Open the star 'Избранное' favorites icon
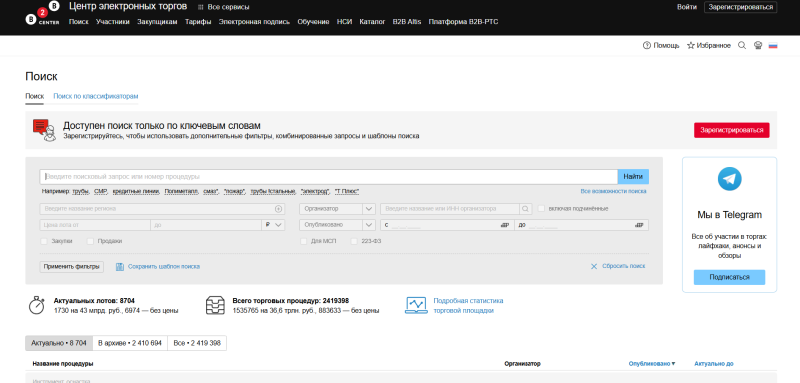800x383 pixels. 691,45
